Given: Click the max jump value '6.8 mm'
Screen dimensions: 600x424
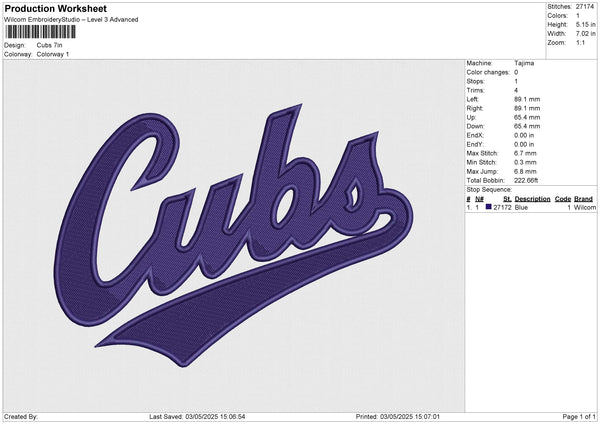Looking at the screenshot, I should [x=525, y=171].
